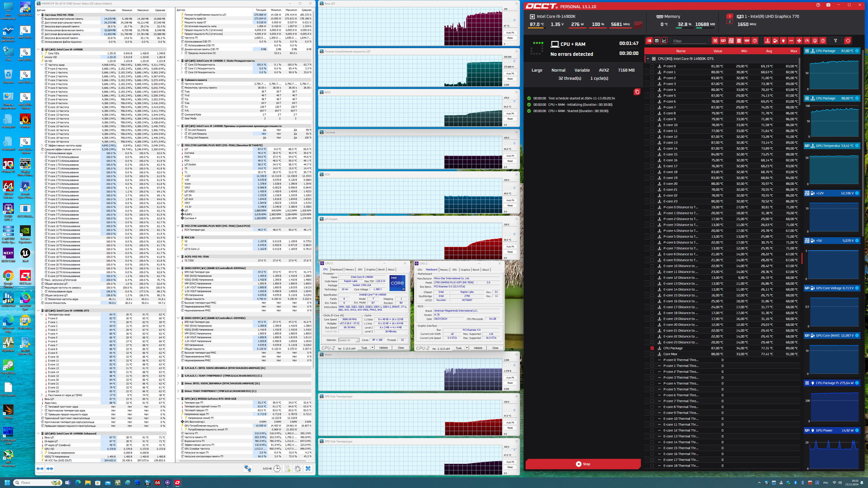Check P-core 0 Thermal Throttling checkbox
This screenshot has width=868, height=488.
tap(652, 360)
